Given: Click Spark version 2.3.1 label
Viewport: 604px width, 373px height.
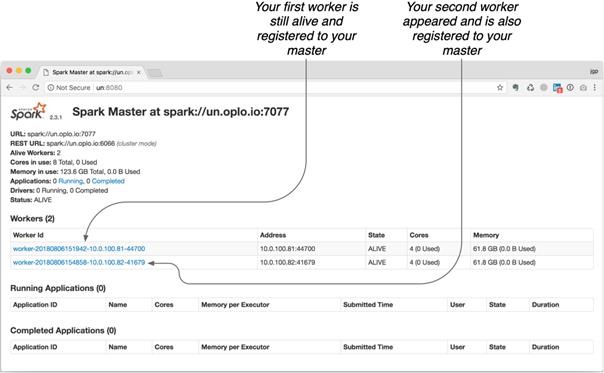Looking at the screenshot, I should click(56, 117).
